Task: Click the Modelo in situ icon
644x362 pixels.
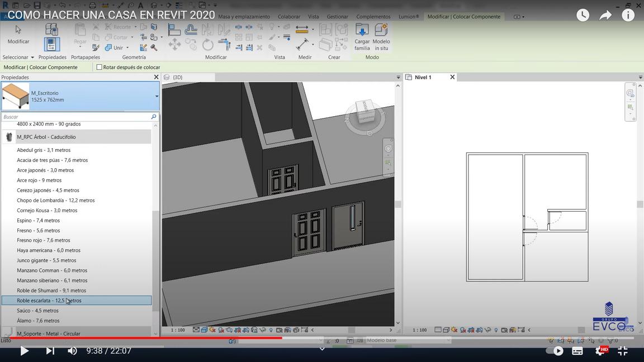Action: click(381, 37)
